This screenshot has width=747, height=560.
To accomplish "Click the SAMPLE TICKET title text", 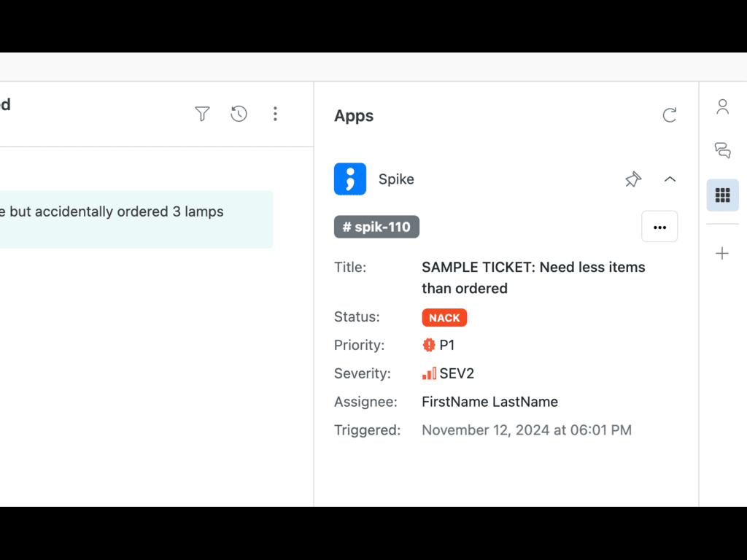I will coord(533,277).
